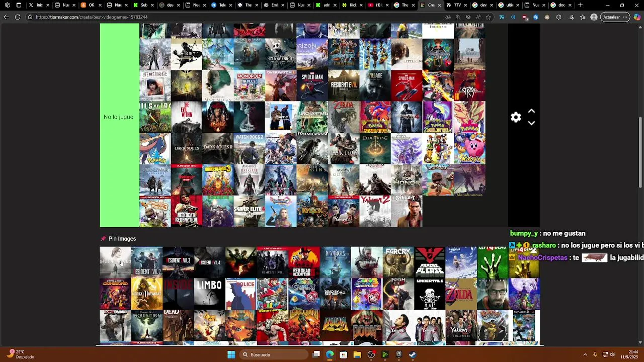Select the Limbo game image
Image resolution: width=644 pixels, height=362 pixels.
[209, 294]
